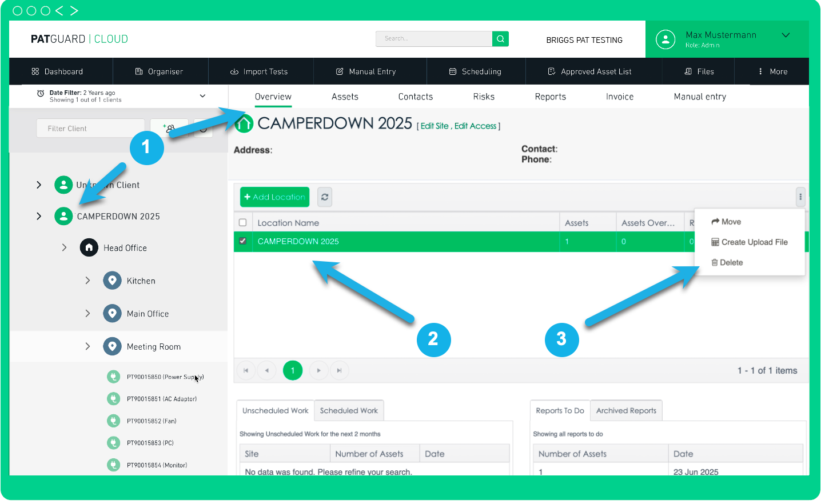Image resolution: width=821 pixels, height=504 pixels.
Task: Select asset PT90015851 (AC Adaptor) plug icon
Action: pos(113,399)
